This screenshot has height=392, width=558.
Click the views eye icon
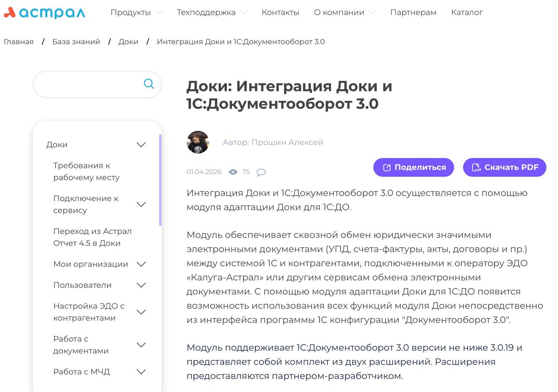[233, 172]
